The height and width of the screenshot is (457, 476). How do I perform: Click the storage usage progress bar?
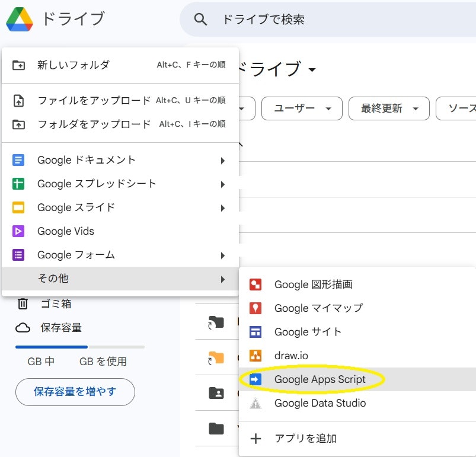(x=80, y=347)
